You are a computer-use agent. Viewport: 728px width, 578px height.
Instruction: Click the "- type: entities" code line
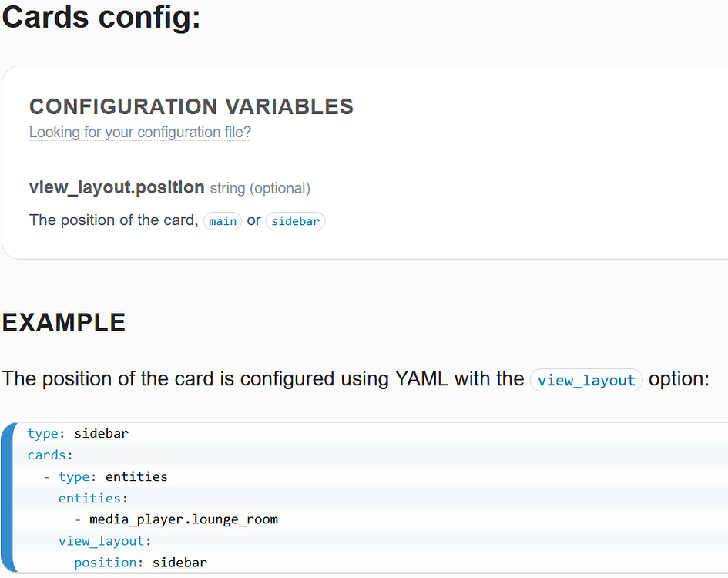click(x=106, y=476)
